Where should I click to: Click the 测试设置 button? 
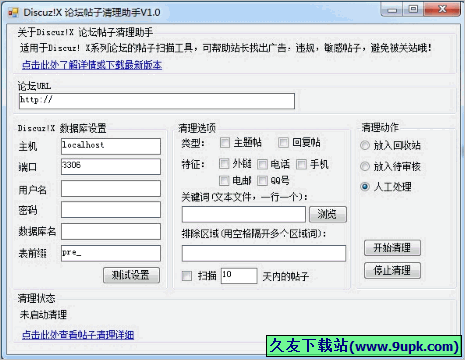131,275
